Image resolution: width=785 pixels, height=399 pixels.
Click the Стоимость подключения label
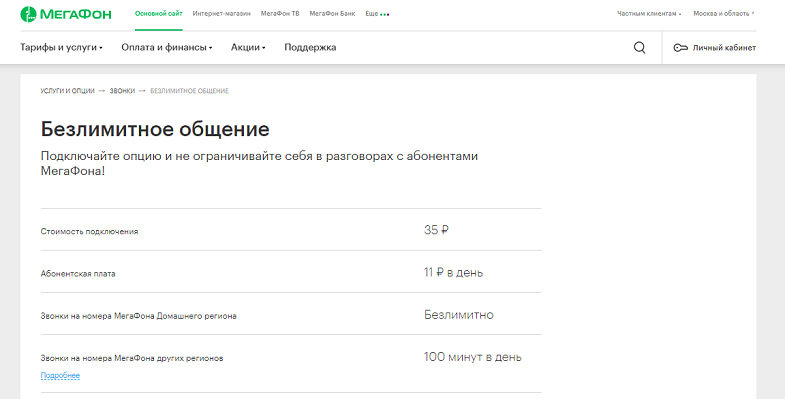(x=89, y=232)
